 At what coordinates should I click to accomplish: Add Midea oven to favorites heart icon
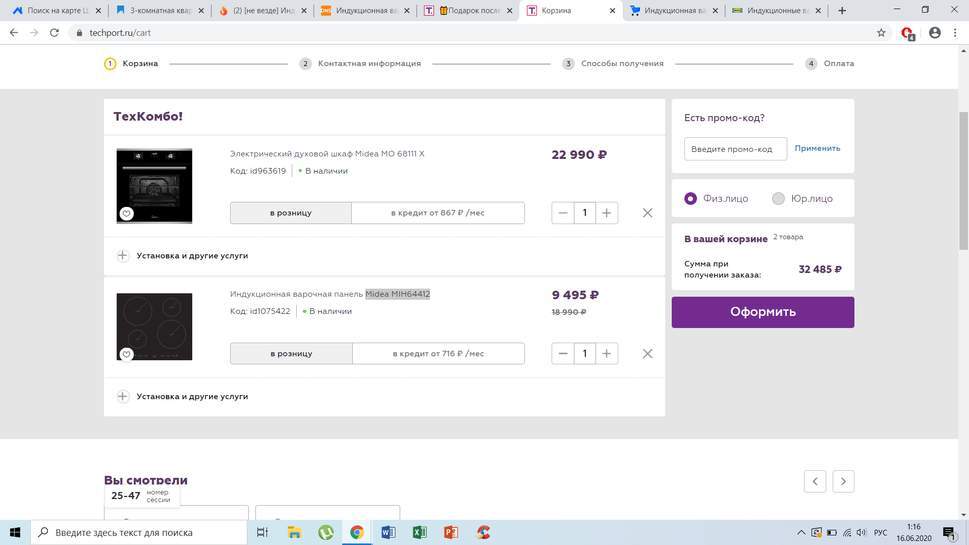(126, 214)
